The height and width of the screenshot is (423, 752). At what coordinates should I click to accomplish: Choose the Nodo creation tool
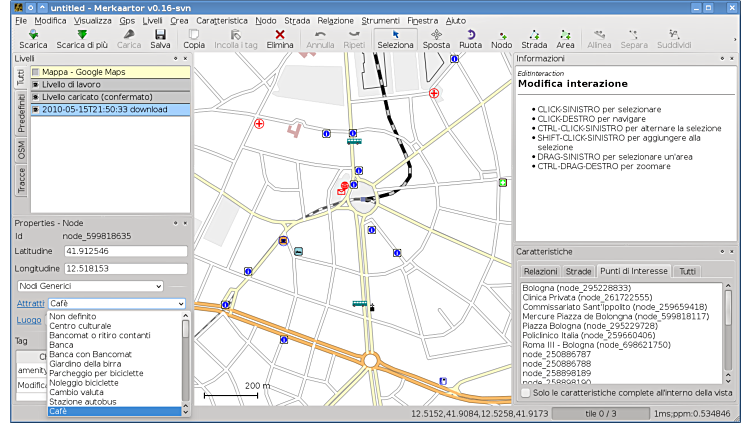(x=501, y=39)
